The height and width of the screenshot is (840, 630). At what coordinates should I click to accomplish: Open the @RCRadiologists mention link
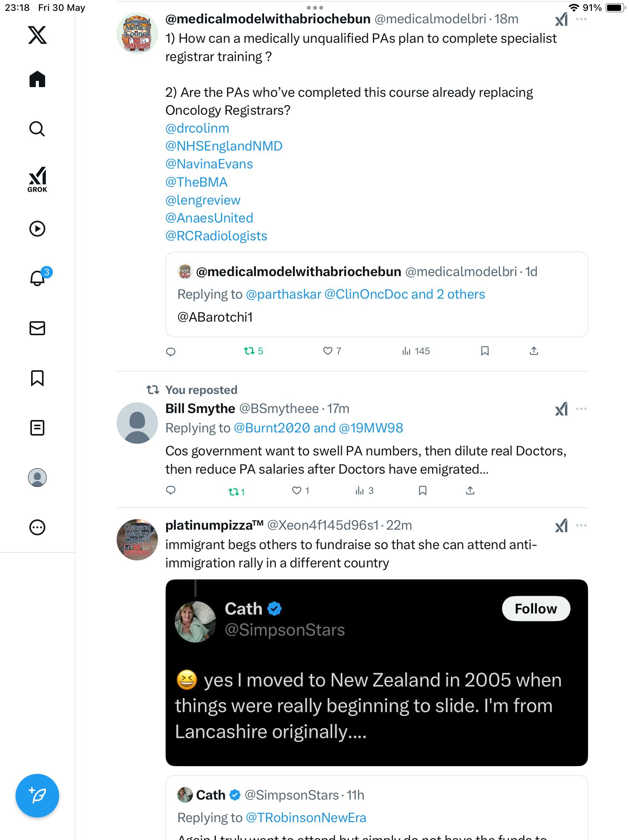216,236
